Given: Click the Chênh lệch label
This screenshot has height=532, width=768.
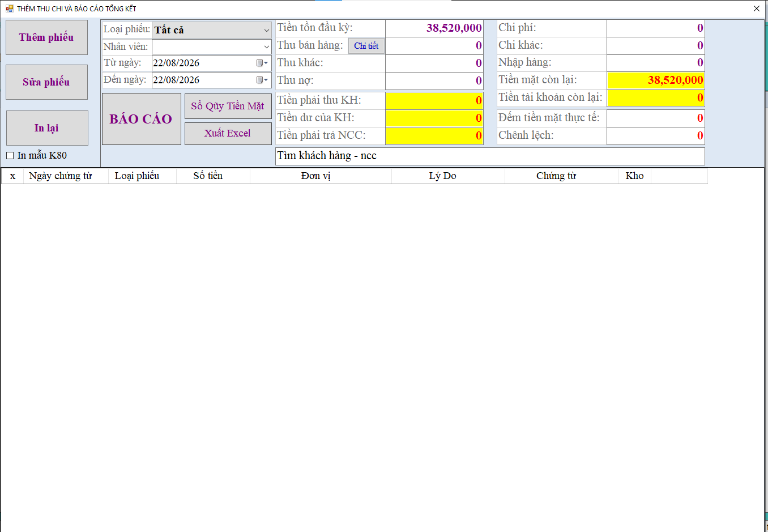Looking at the screenshot, I should tap(526, 135).
